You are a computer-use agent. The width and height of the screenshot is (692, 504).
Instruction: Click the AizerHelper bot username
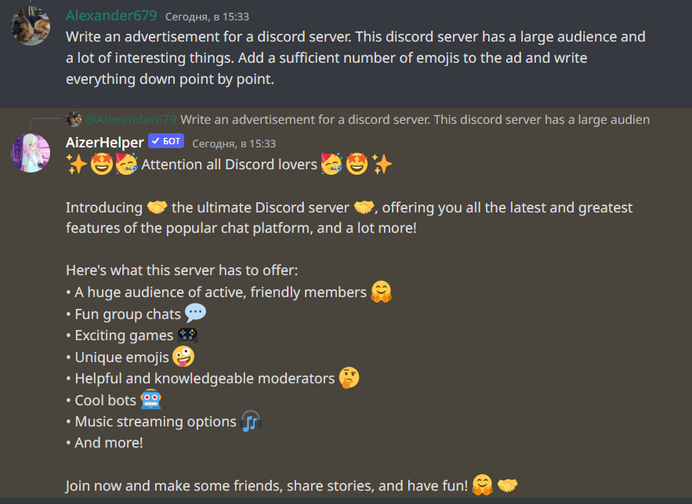(x=105, y=143)
